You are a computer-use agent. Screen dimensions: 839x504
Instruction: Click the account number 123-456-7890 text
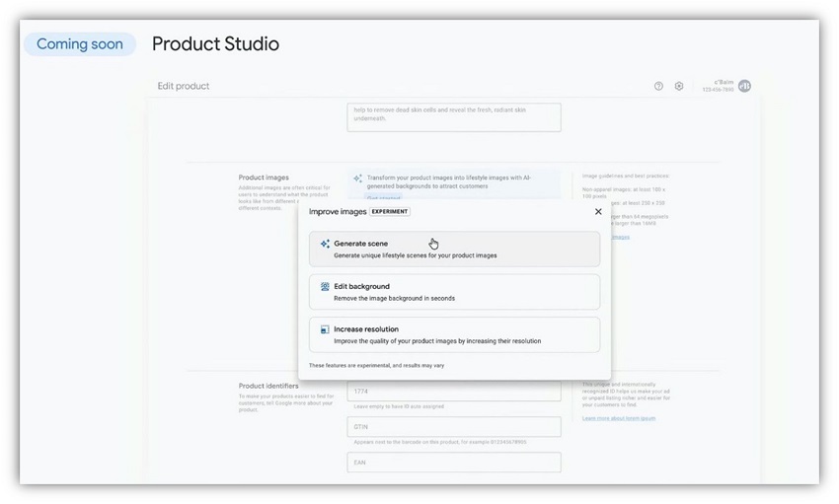tap(718, 90)
